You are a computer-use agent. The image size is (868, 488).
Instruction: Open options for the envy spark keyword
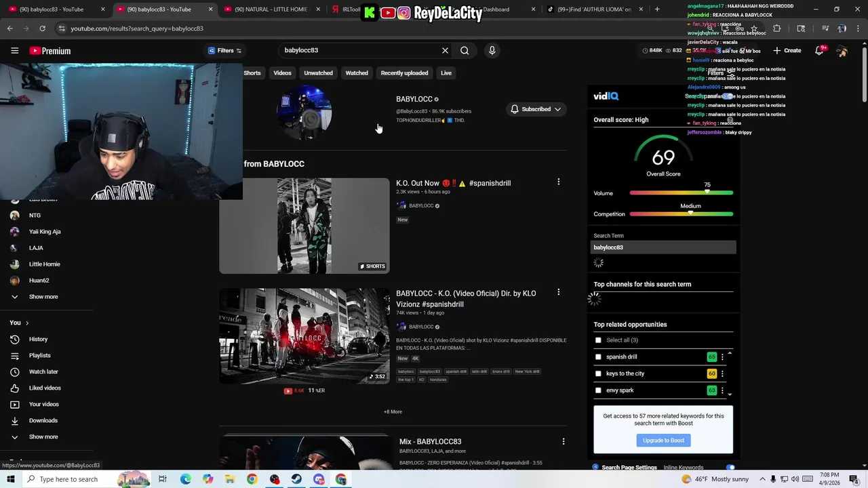pyautogui.click(x=722, y=390)
